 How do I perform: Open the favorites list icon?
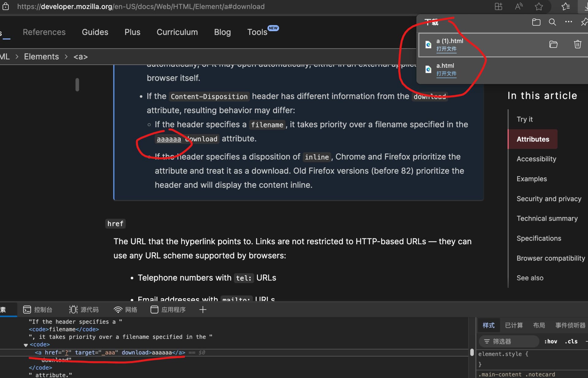coord(566,6)
